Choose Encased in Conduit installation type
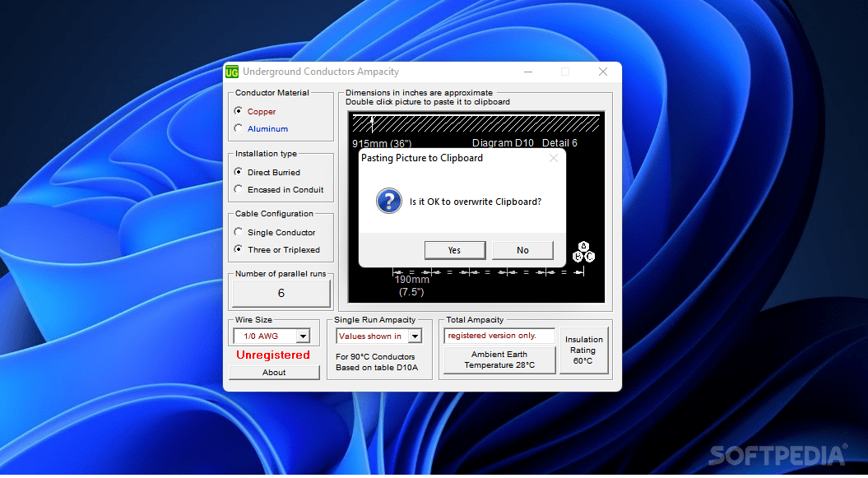 tap(238, 189)
